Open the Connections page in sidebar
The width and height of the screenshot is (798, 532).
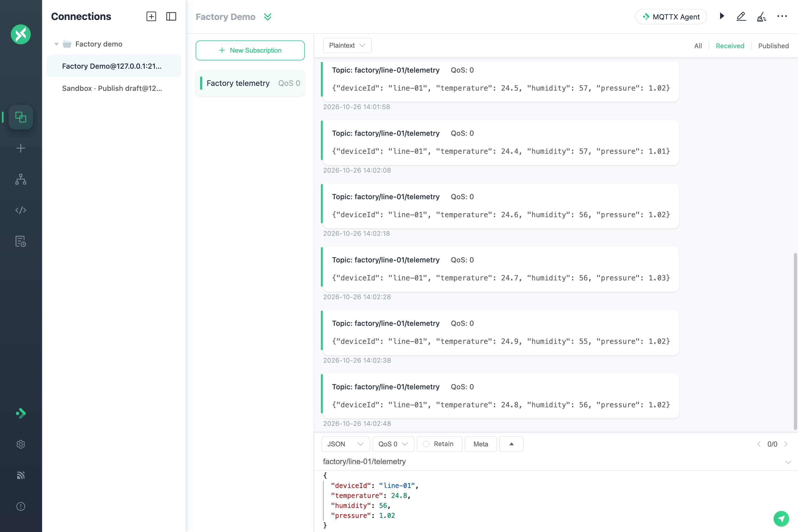pos(21,117)
